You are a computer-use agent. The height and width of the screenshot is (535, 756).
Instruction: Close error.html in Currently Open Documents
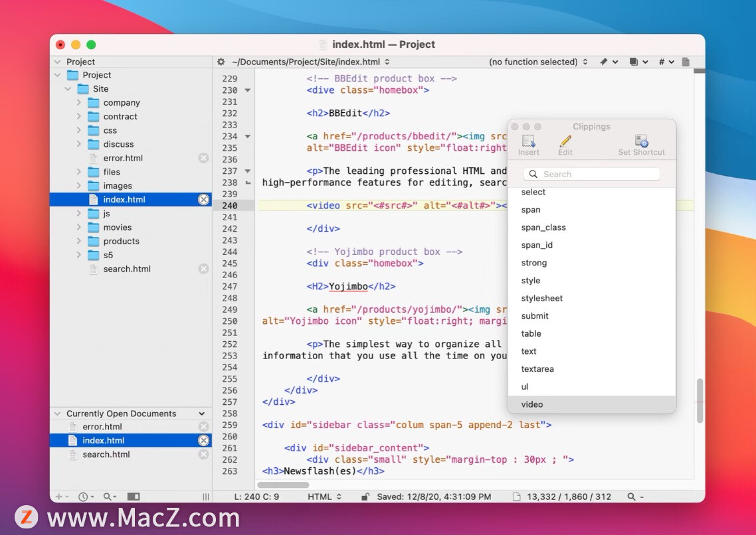click(203, 426)
